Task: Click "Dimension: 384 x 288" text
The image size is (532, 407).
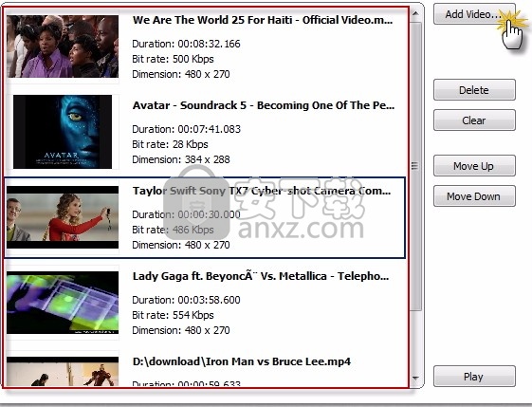Action: [x=181, y=159]
